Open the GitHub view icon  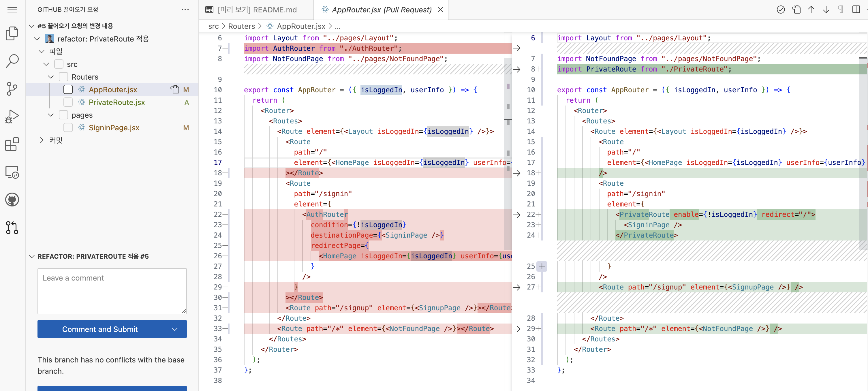[x=12, y=200]
